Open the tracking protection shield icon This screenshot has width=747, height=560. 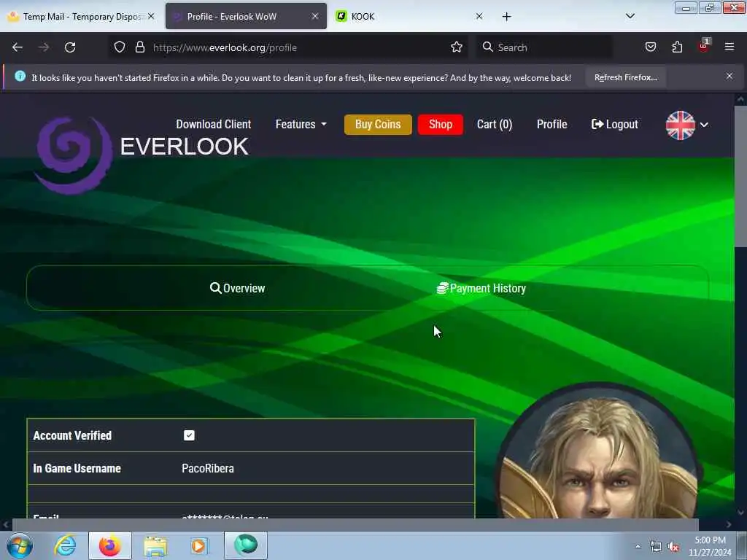(120, 47)
